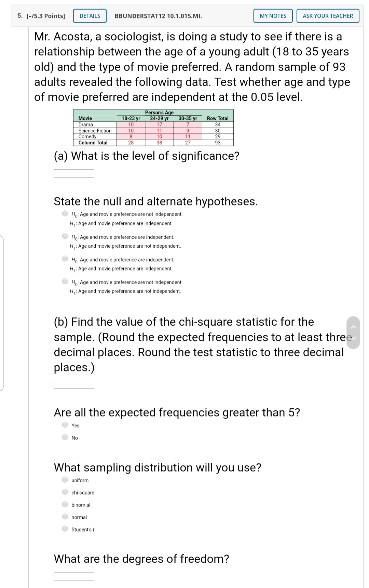Screen dimensions: 369x588
Task: Click the chi-square statistic answer box
Action: [x=73, y=385]
